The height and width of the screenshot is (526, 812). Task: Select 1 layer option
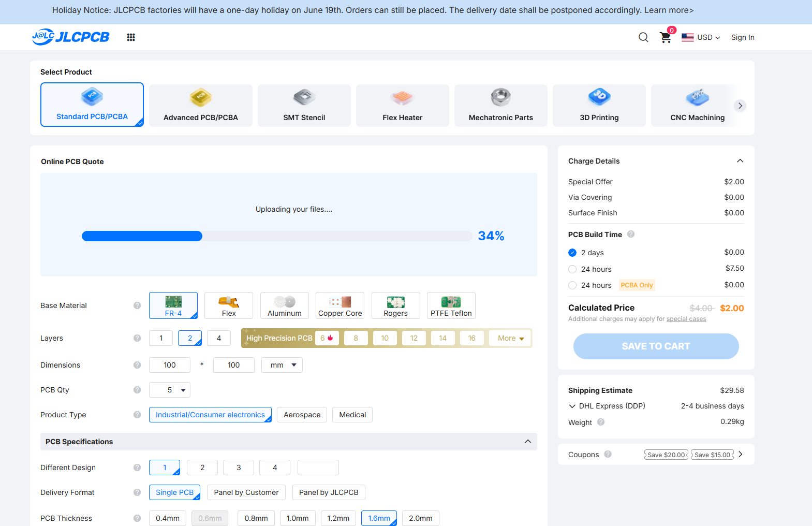click(161, 338)
